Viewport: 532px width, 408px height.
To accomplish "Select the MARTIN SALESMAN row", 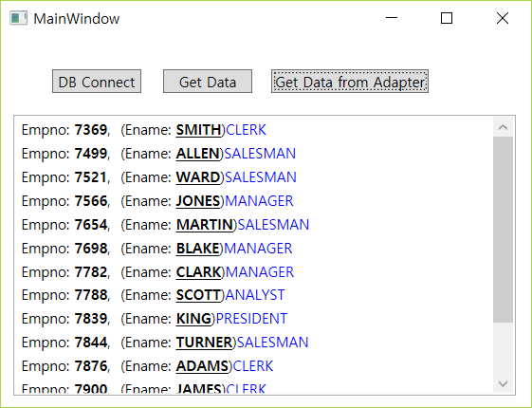I will pyautogui.click(x=254, y=225).
